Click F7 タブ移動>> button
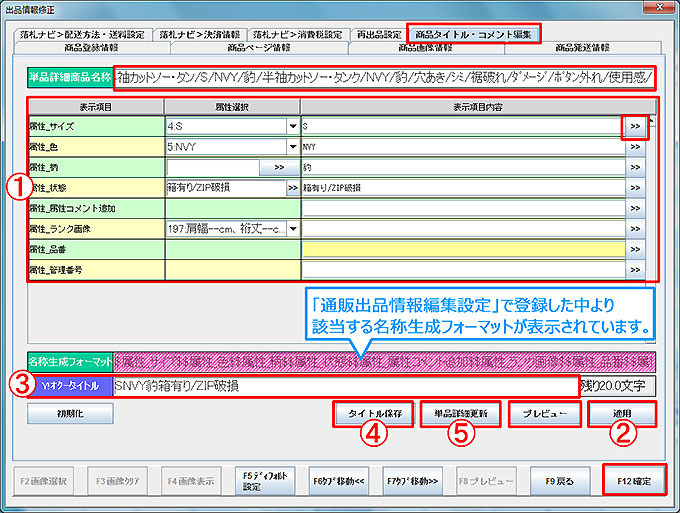680x513 pixels. pos(412,481)
